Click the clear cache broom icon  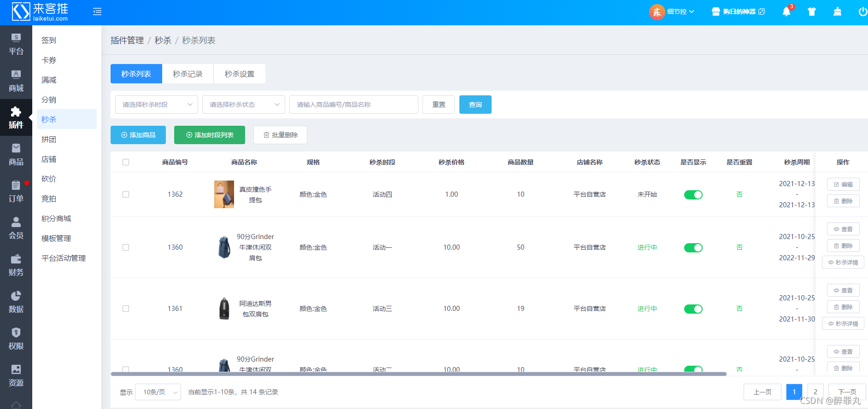(837, 12)
